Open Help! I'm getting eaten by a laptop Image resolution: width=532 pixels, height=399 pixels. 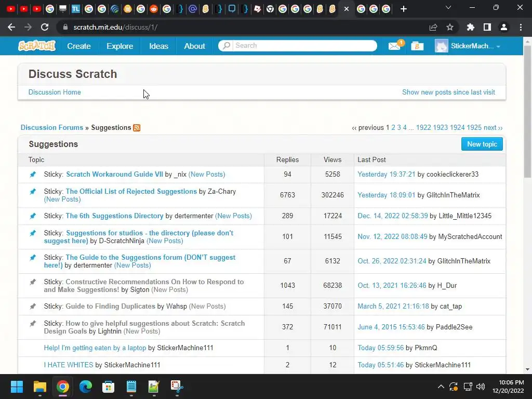click(95, 348)
